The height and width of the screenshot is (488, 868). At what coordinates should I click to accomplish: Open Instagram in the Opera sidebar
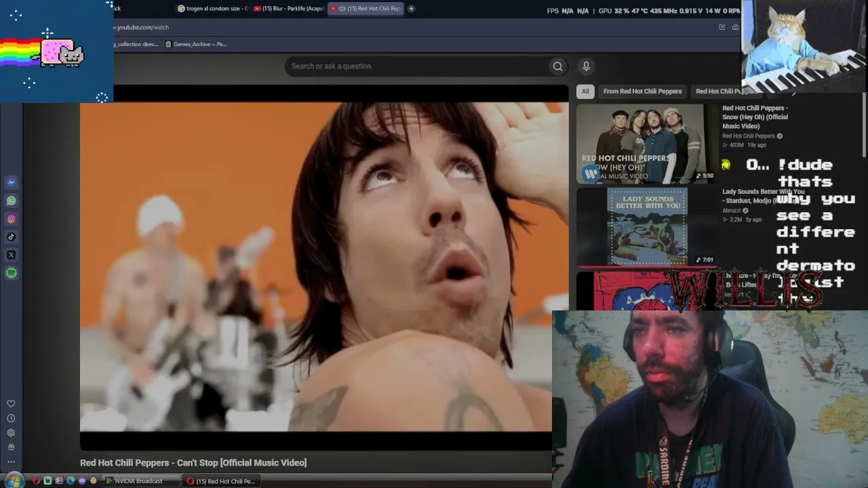tap(11, 219)
